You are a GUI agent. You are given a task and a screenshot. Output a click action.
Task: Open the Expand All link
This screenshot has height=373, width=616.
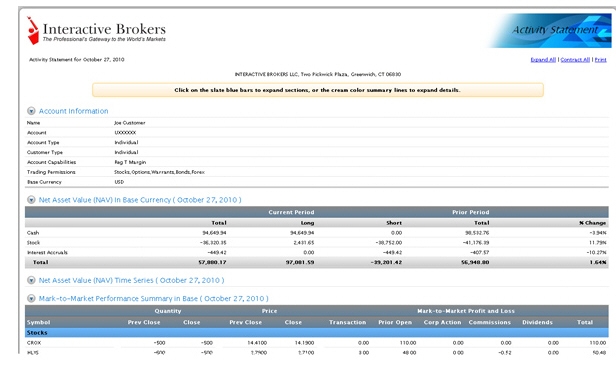543,60
